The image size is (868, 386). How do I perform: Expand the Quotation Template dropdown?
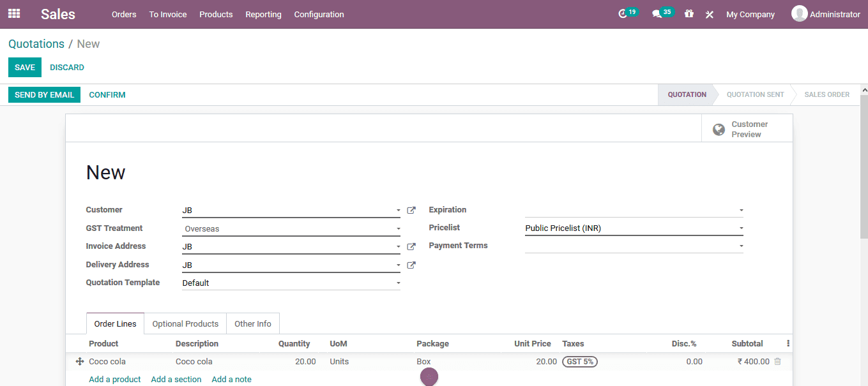(x=398, y=283)
